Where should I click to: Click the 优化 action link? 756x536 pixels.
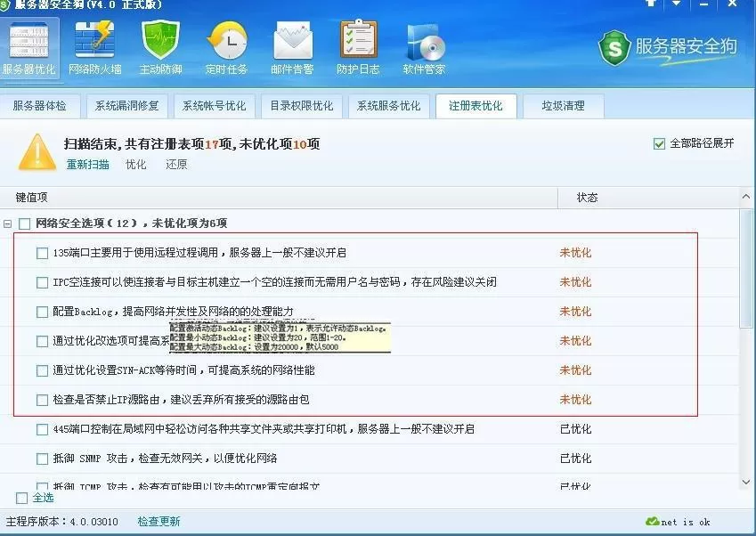pyautogui.click(x=136, y=165)
